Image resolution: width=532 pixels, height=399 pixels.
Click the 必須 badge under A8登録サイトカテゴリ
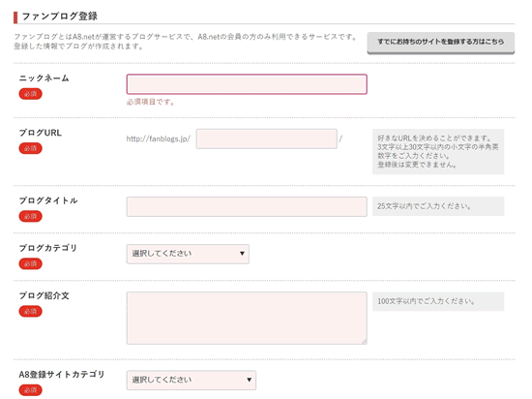(31, 390)
